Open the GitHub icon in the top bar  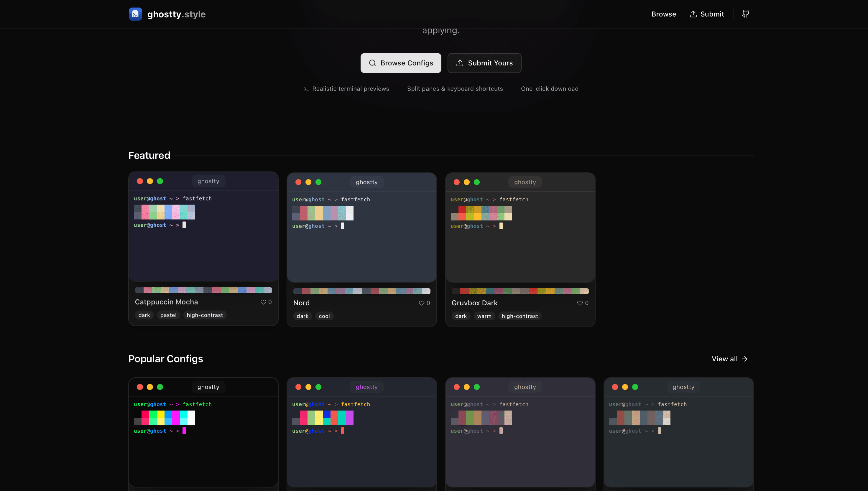[x=746, y=14]
